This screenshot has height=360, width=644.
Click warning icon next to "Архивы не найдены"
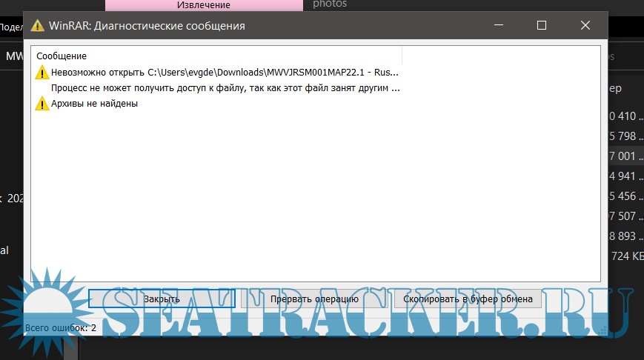[42, 104]
